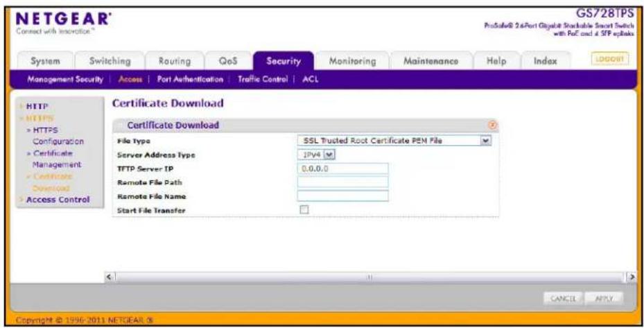The image size is (644, 328).
Task: Click the Certificate Download page title
Action: [168, 103]
